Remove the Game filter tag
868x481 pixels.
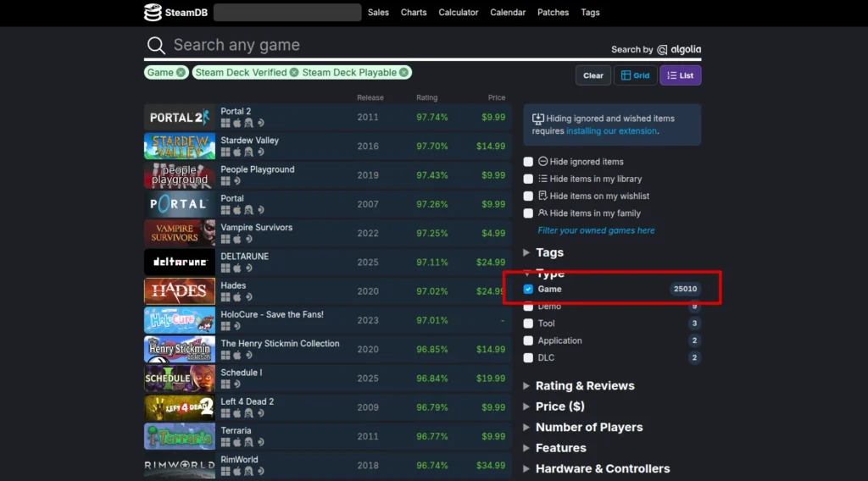coord(181,73)
